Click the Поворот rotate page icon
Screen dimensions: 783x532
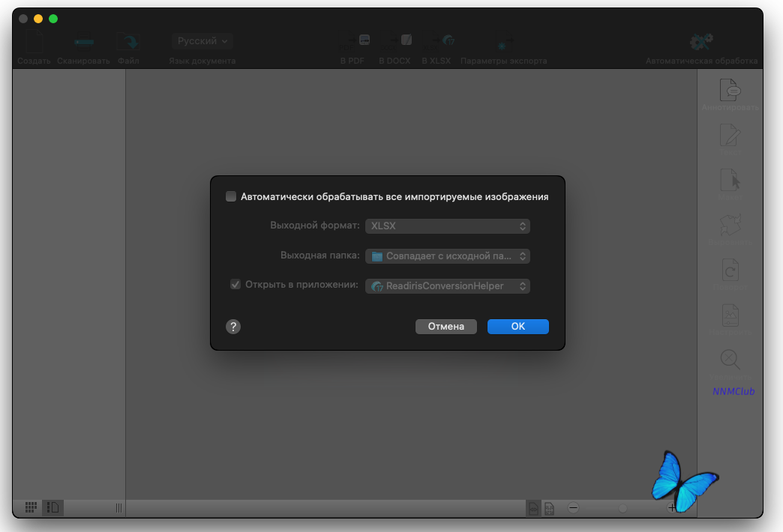click(x=730, y=270)
